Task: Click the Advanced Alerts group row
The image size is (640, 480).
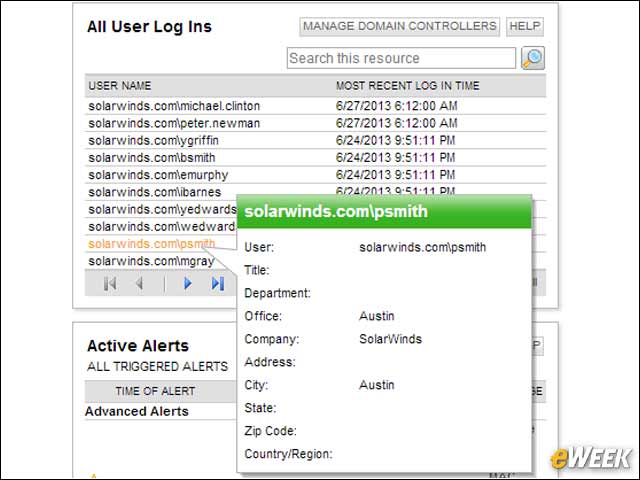Action: (x=137, y=411)
